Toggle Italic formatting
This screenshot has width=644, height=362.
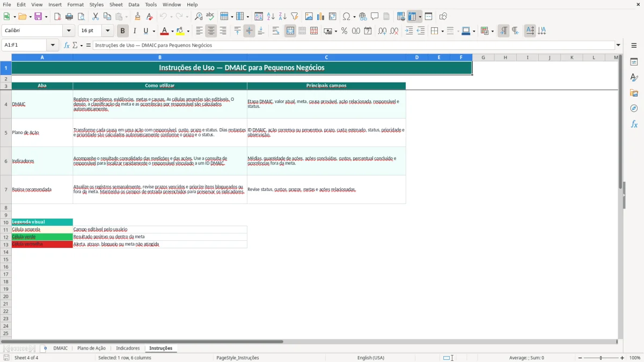point(135,31)
